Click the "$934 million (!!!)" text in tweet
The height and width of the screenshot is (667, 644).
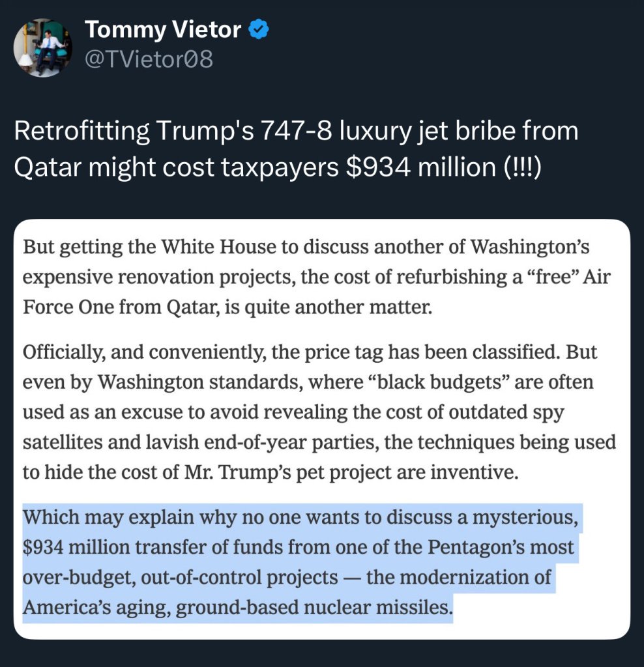pos(443,167)
